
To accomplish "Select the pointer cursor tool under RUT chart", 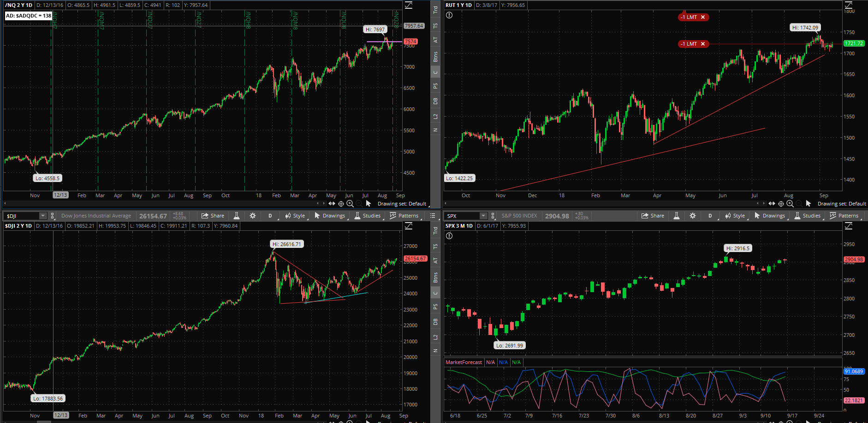I will pyautogui.click(x=808, y=204).
